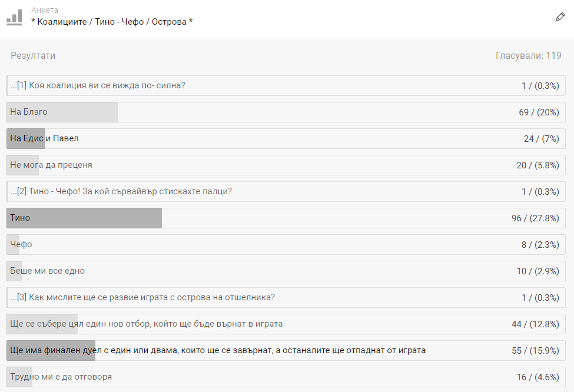Click the '96 / (27.8%)' result value

coord(535,218)
